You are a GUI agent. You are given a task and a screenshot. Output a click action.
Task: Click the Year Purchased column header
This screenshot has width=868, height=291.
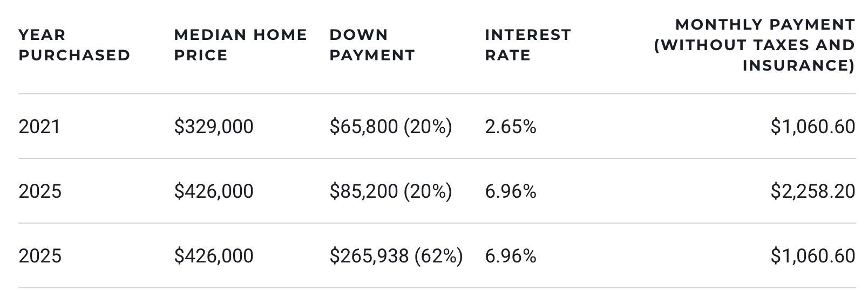(x=74, y=45)
